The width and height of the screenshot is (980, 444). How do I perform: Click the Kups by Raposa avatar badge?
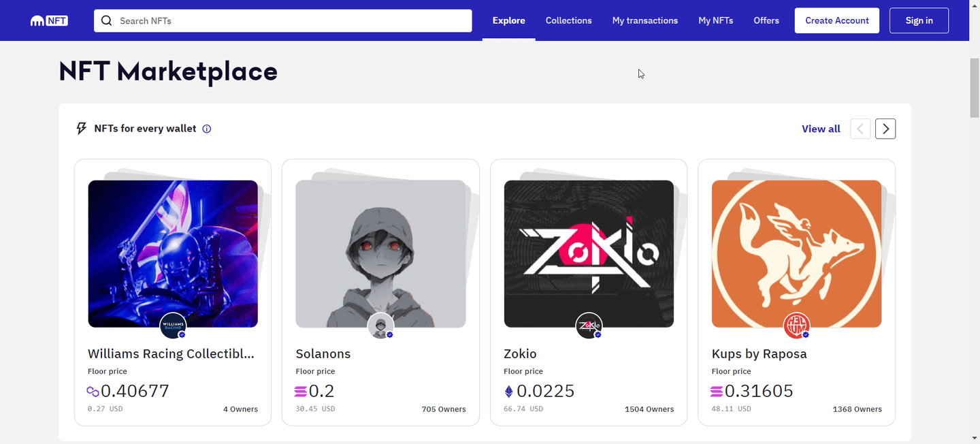(x=796, y=326)
